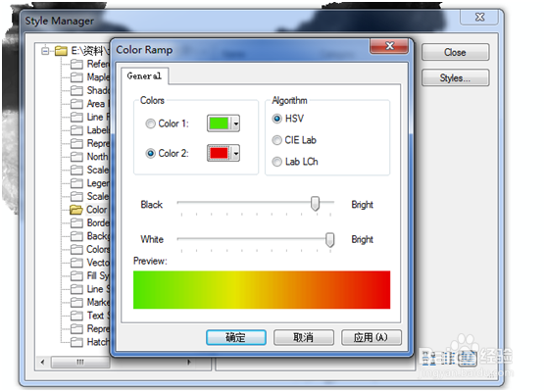The image size is (546, 392).
Task: Click Close button in Style Manager
Action: click(455, 52)
